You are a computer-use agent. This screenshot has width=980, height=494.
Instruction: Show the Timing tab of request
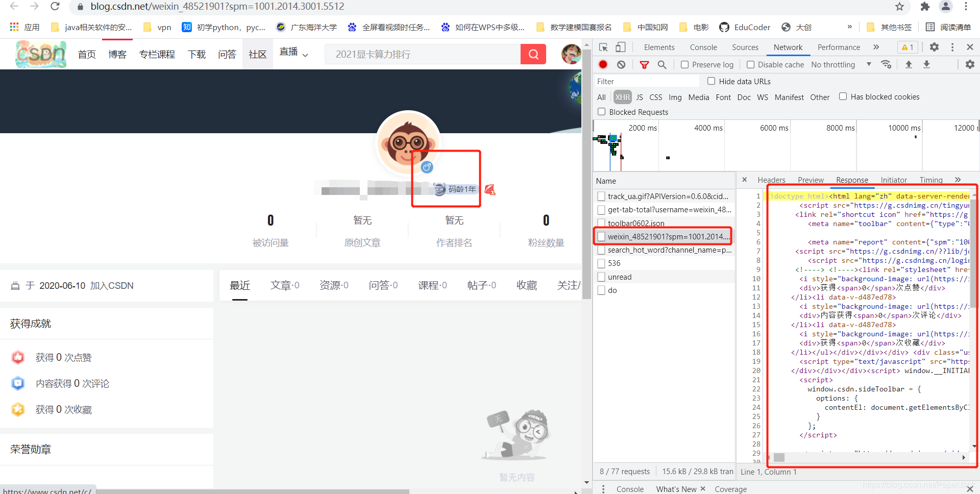[x=931, y=180]
